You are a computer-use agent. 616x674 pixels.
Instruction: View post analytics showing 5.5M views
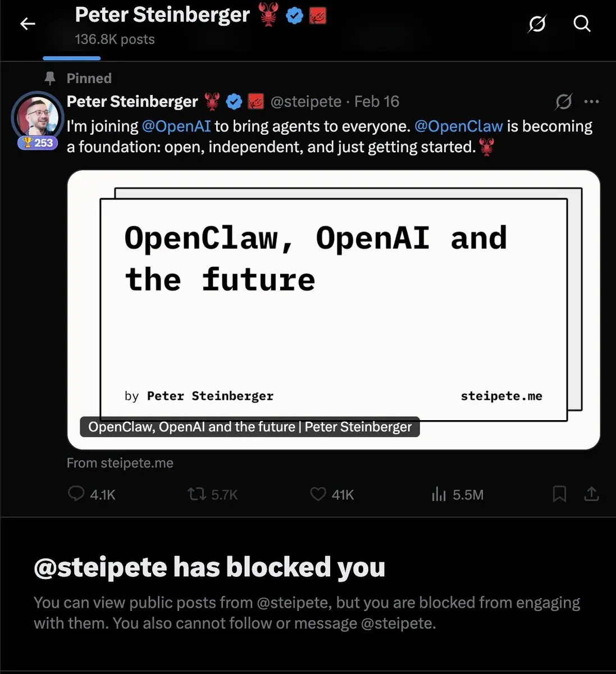457,494
